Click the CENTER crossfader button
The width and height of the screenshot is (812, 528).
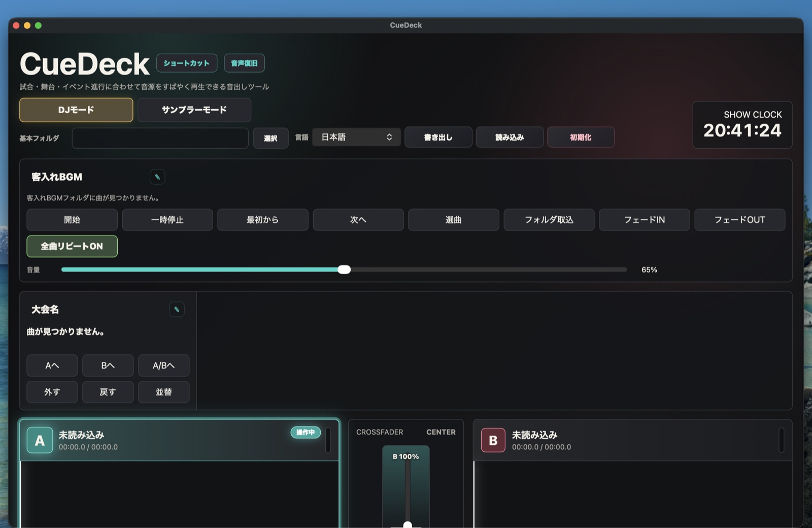pos(441,432)
